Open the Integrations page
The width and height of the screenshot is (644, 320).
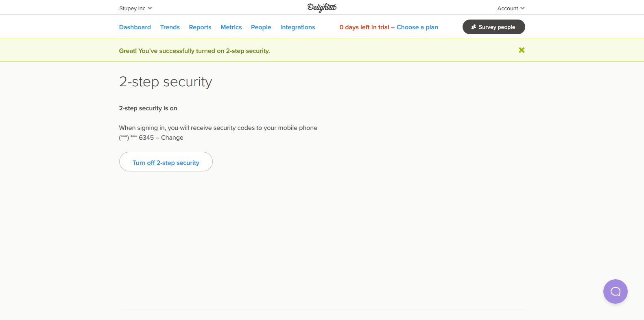297,27
